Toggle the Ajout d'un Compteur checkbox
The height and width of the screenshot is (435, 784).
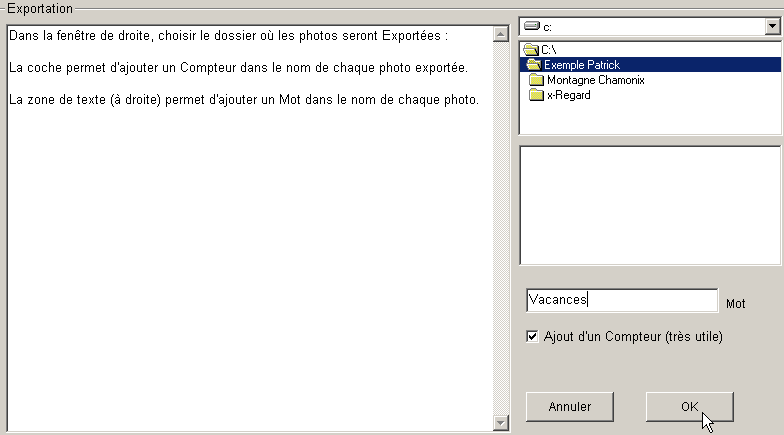point(532,337)
